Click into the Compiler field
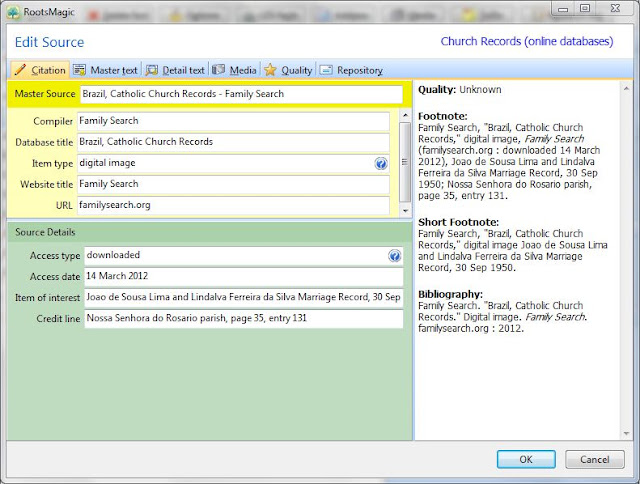 click(233, 121)
